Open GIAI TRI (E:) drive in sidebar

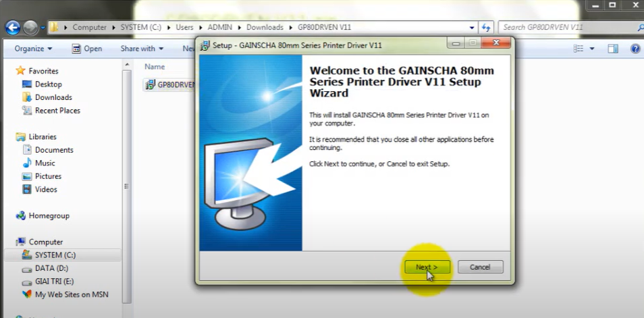[55, 282]
